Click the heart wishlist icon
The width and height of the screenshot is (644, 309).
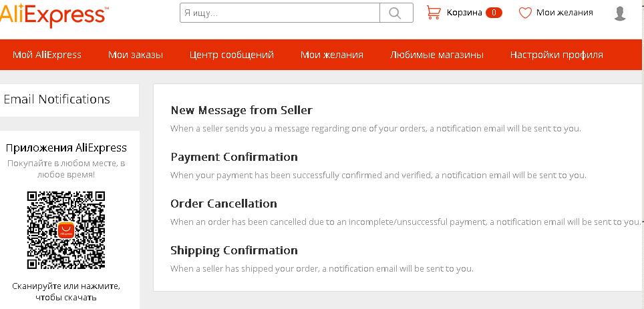click(525, 13)
